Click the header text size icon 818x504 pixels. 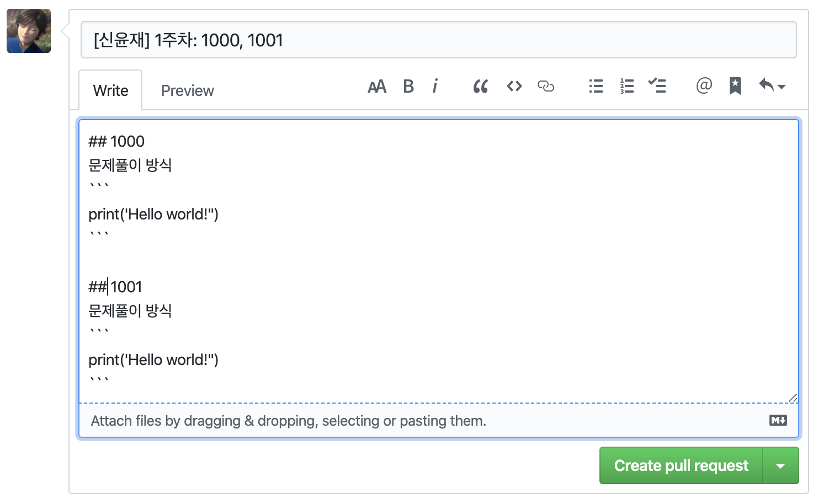click(x=377, y=87)
